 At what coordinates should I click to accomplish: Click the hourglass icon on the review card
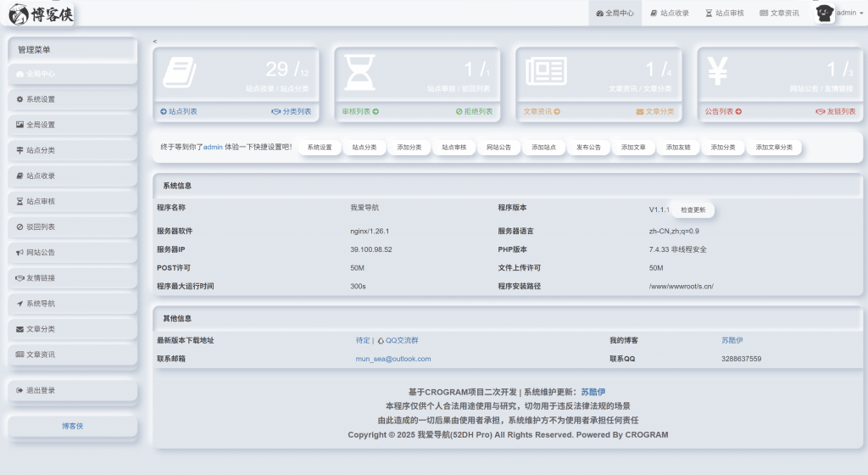[359, 72]
